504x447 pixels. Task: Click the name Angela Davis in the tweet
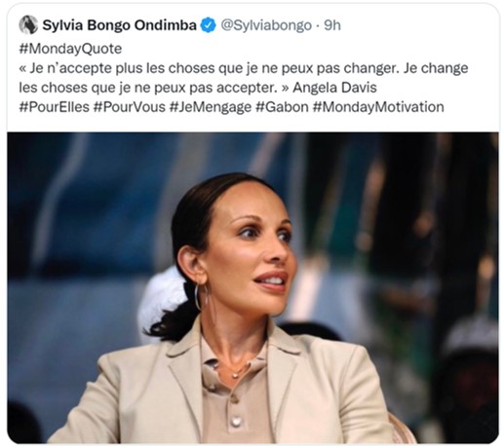(x=334, y=88)
